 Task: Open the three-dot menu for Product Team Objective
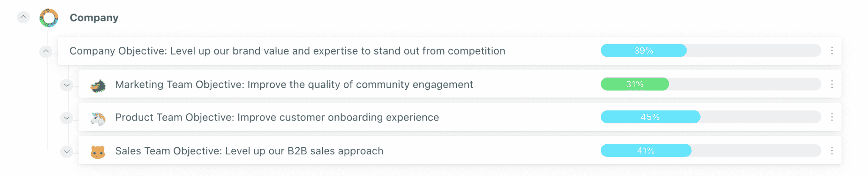[x=832, y=117]
